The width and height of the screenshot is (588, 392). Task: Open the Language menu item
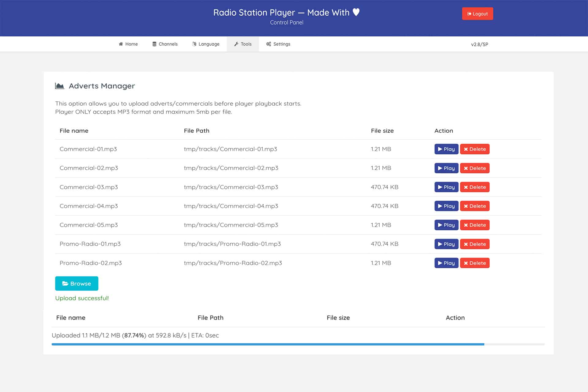[206, 44]
